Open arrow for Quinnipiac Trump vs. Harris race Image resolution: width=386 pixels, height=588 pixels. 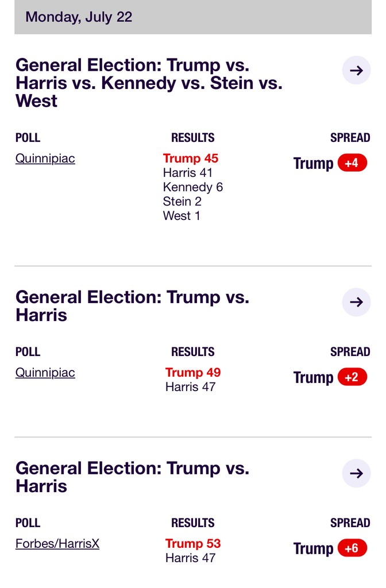pos(356,302)
